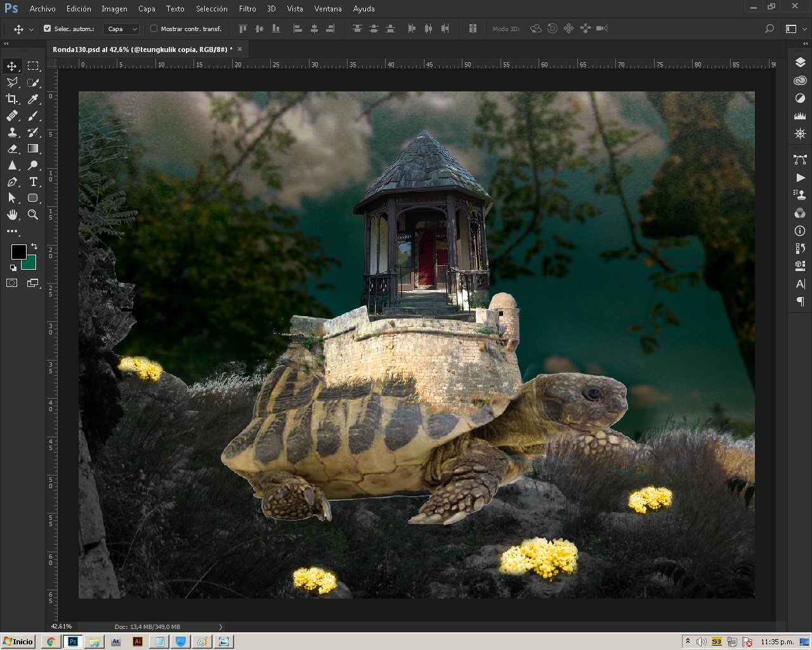This screenshot has height=650, width=812.
Task: Open the Edición menu
Action: (x=79, y=9)
